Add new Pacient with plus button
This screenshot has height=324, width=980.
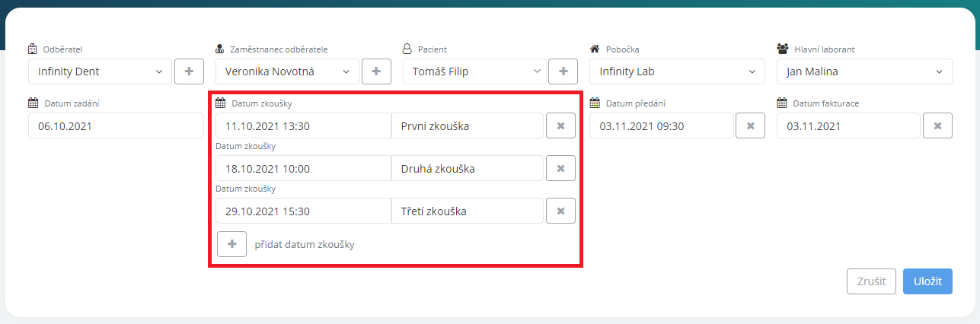[563, 71]
